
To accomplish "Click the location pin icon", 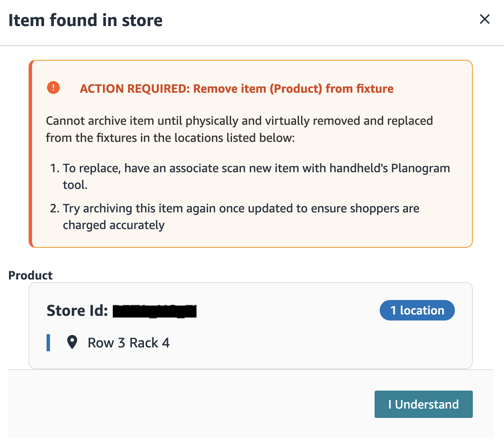I will 72,342.
